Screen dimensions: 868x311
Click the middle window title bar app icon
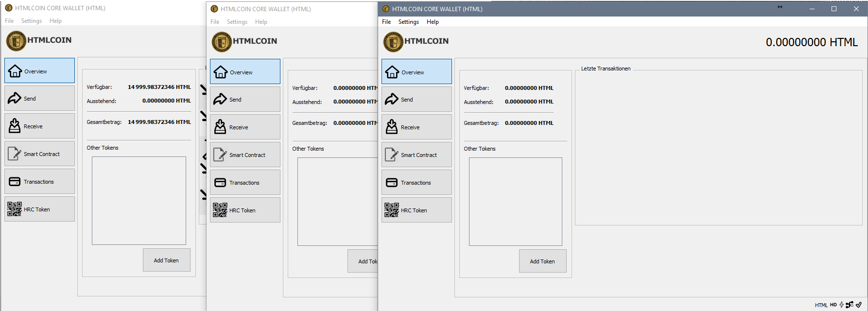click(x=214, y=9)
